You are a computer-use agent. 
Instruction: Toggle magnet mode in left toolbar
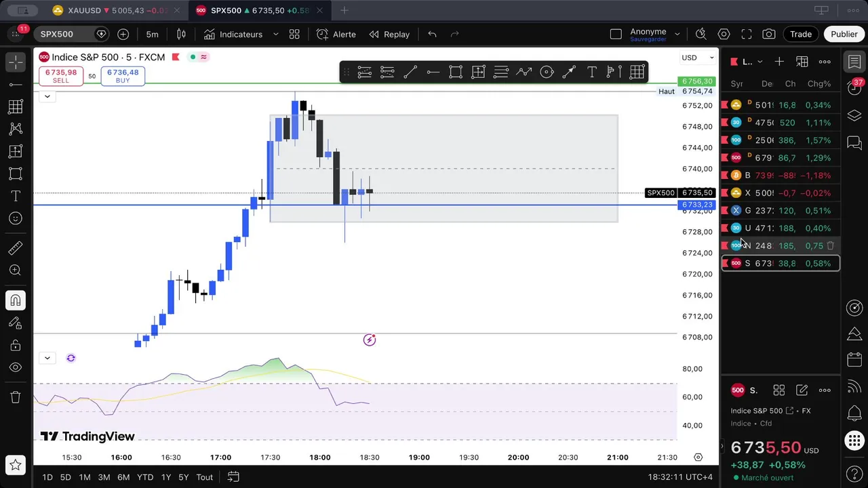16,300
